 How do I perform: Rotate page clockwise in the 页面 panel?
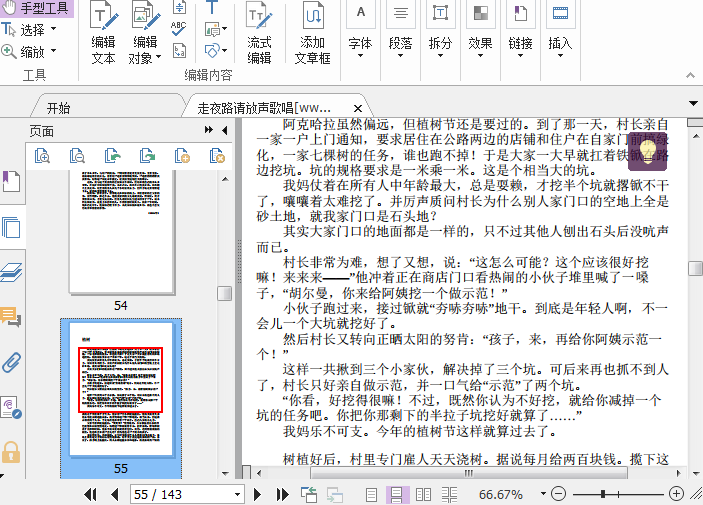click(147, 156)
